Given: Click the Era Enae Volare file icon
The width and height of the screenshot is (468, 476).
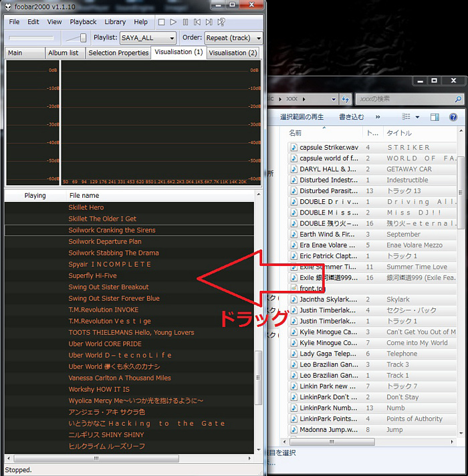Looking at the screenshot, I should (x=294, y=245).
